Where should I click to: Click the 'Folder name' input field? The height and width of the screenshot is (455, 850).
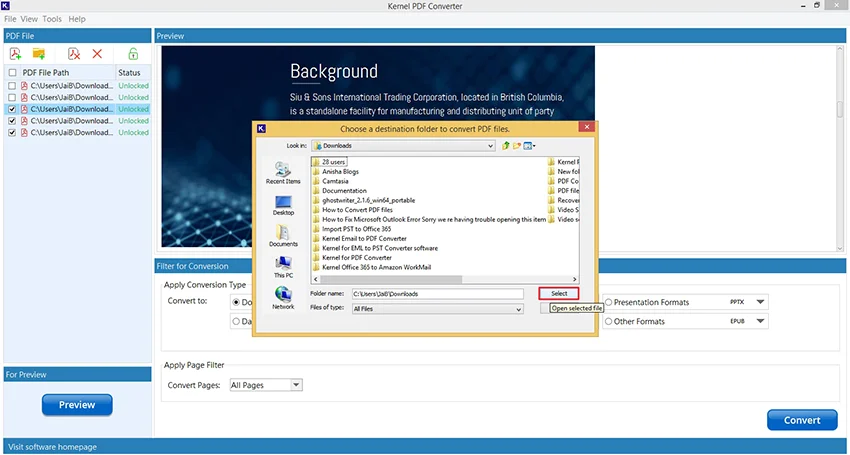coord(437,293)
